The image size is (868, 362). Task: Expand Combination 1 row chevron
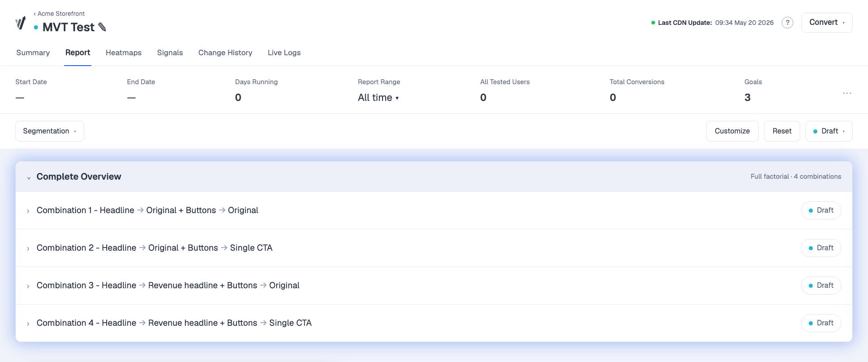coord(28,211)
